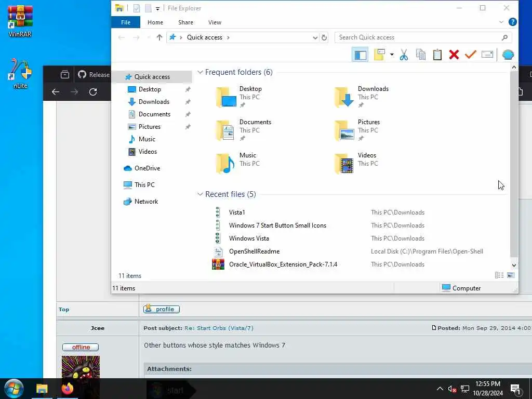This screenshot has width=532, height=399.
Task: Unpin Documents using its pin icon
Action: coord(188,114)
